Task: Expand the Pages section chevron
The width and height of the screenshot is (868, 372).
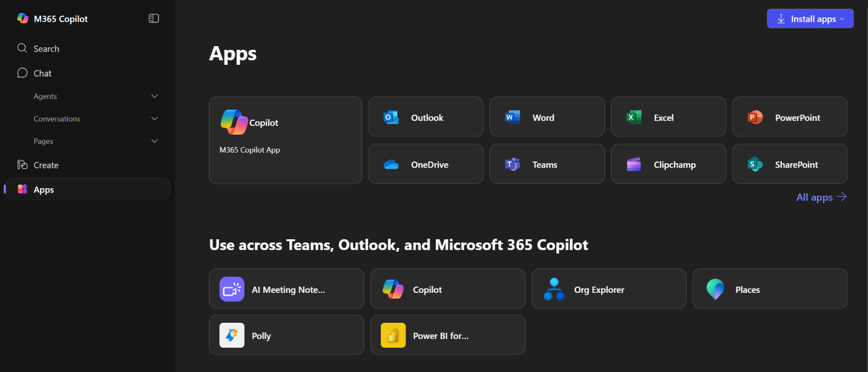Action: [155, 141]
